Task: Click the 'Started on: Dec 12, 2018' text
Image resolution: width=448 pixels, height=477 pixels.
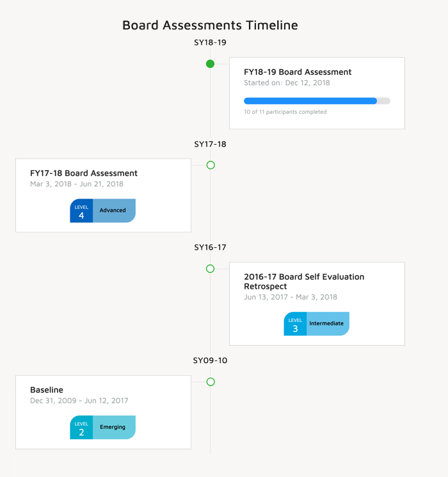Action: pyautogui.click(x=287, y=83)
